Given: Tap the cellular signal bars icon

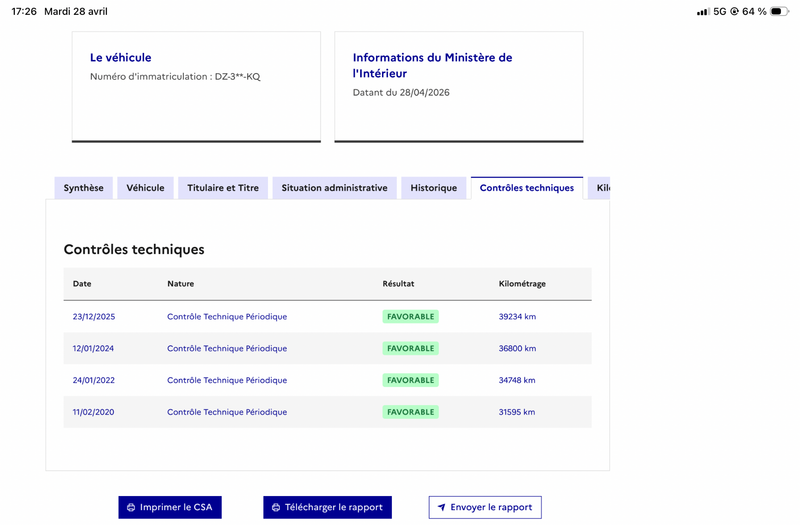Looking at the screenshot, I should pos(703,11).
